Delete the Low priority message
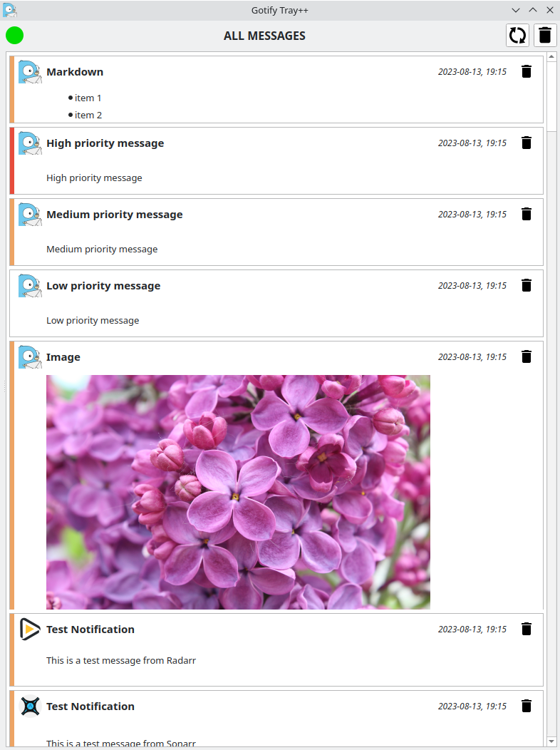560x750 pixels. [527, 286]
